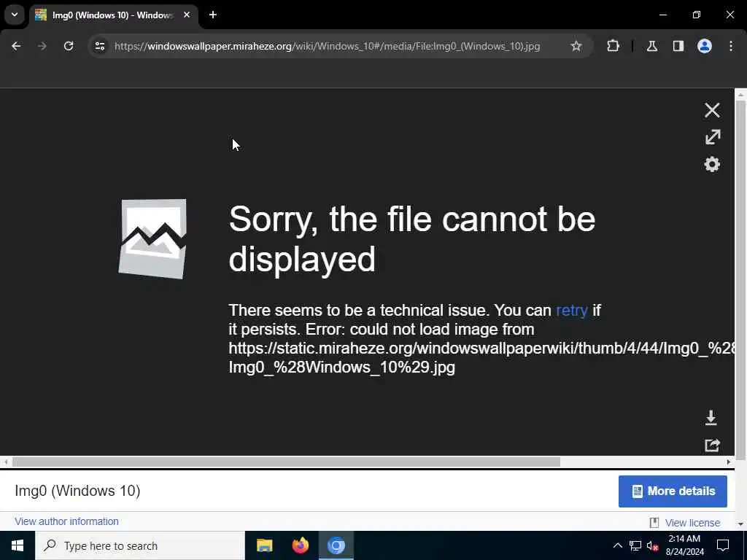
Task: Click the retry link
Action: pyautogui.click(x=572, y=310)
